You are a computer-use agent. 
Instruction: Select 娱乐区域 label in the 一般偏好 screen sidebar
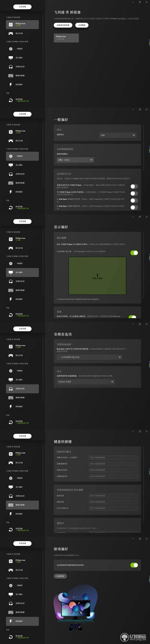(x=19, y=141)
